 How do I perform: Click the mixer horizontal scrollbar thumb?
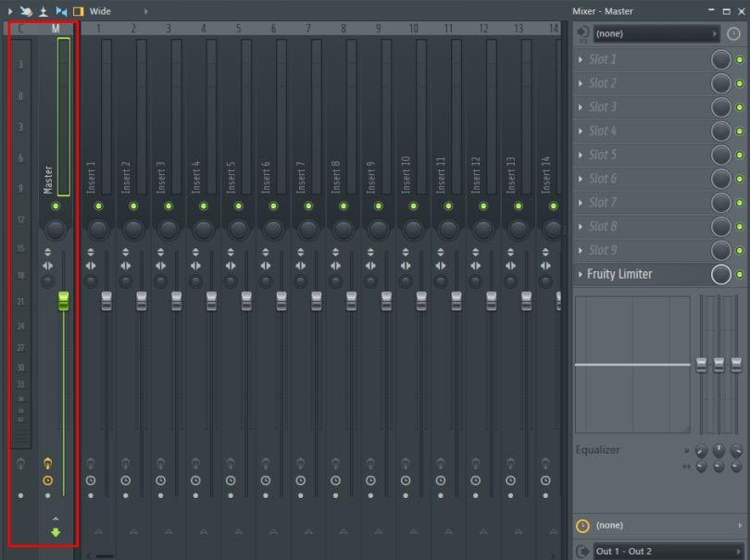coord(105,556)
